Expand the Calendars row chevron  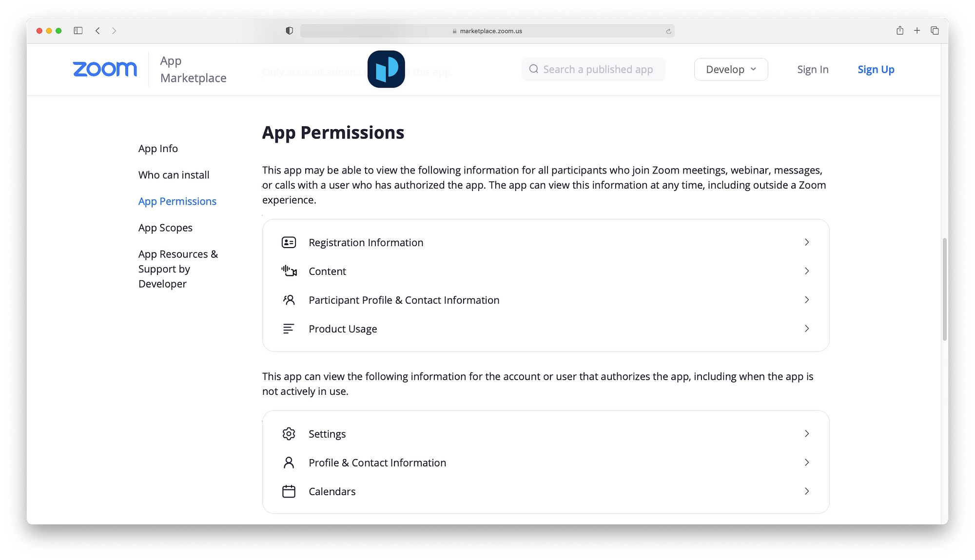pos(807,491)
